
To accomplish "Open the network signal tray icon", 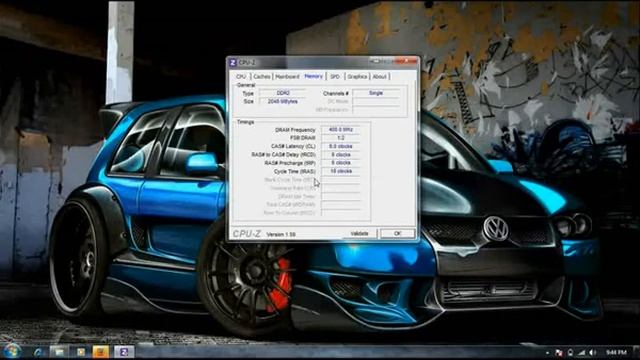I will [582, 353].
